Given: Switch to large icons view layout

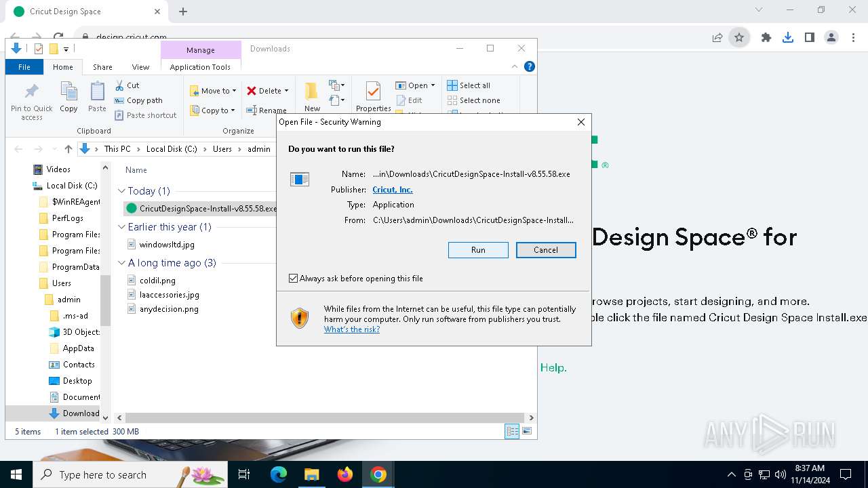Looking at the screenshot, I should [x=527, y=431].
